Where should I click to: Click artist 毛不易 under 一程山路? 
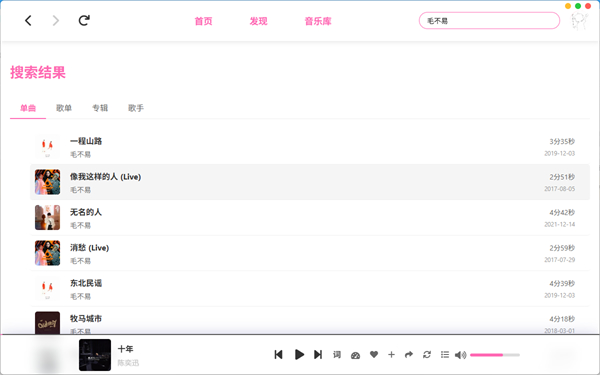[x=80, y=155]
